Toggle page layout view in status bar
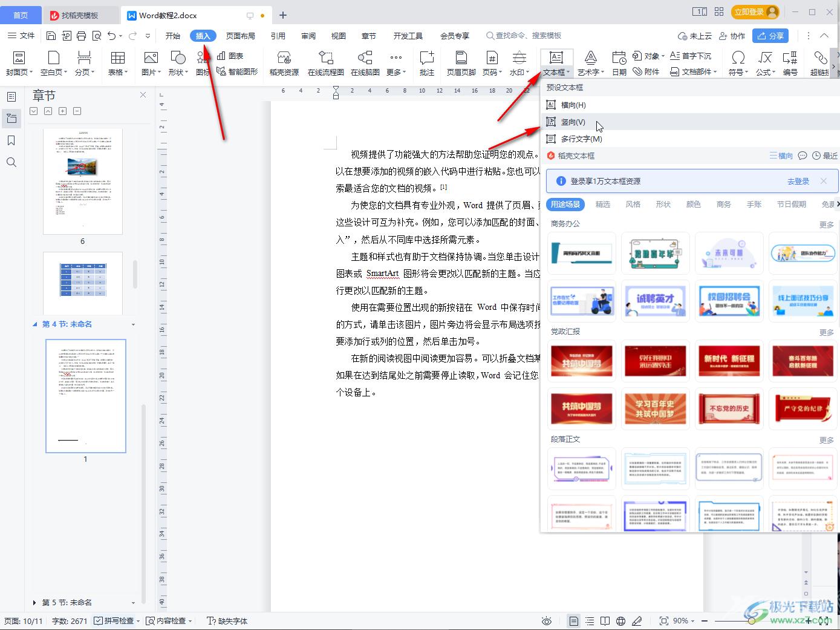This screenshot has width=840, height=630. [x=573, y=621]
